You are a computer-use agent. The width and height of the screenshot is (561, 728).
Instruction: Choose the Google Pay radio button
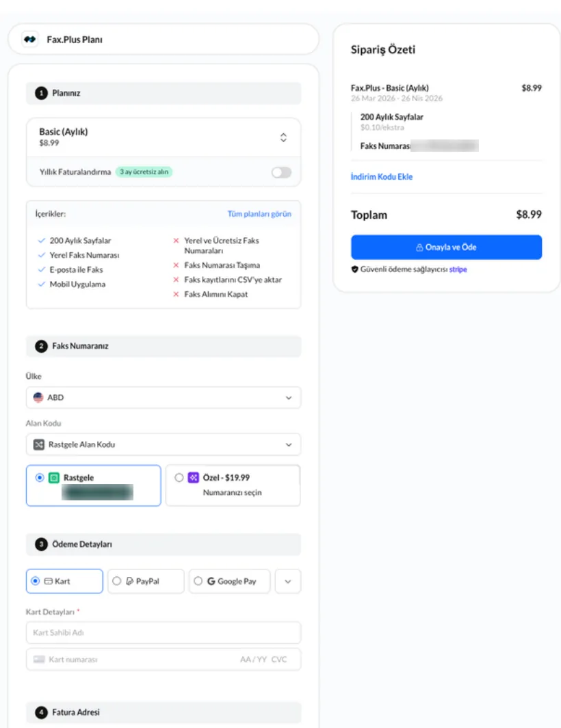coord(198,581)
